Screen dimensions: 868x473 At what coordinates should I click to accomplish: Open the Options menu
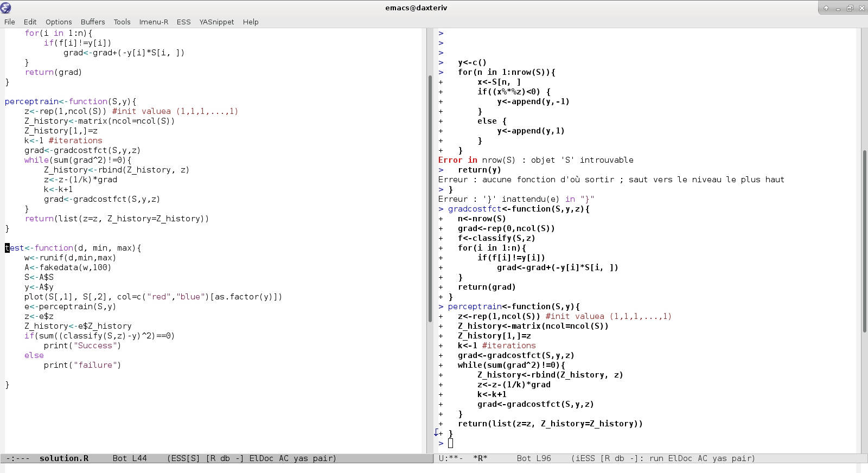(59, 22)
